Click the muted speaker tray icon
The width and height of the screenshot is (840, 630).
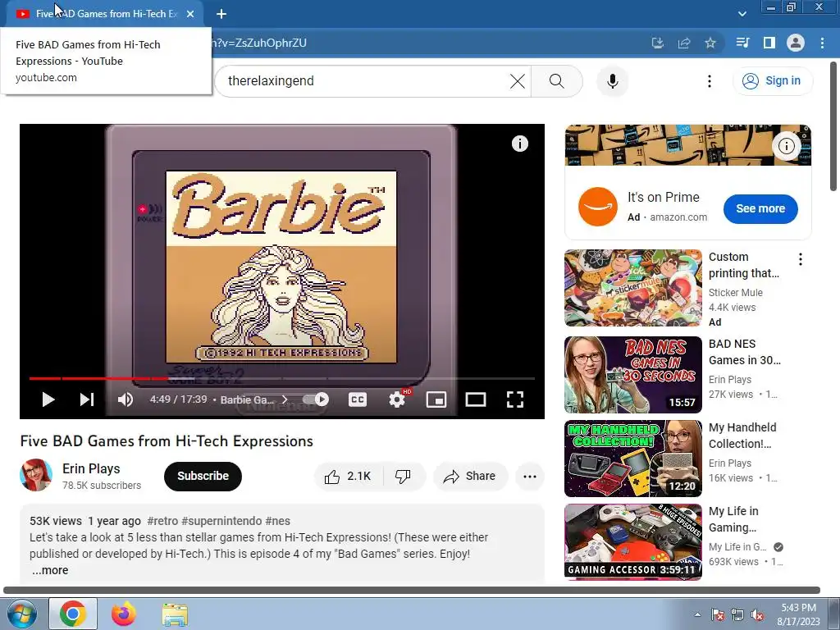[757, 614]
